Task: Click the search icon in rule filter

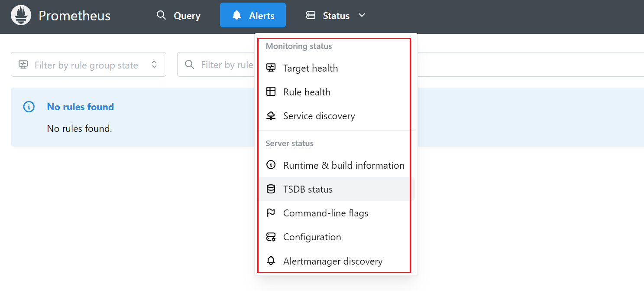Action: click(x=189, y=65)
